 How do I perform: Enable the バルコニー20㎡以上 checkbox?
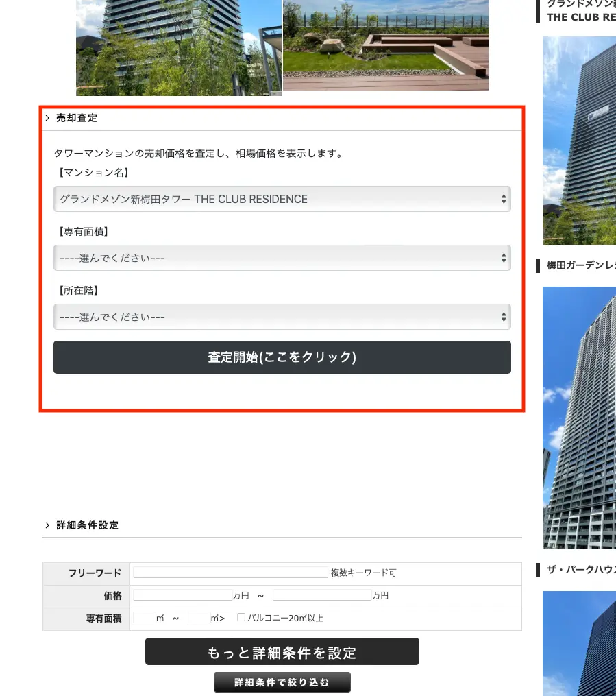pyautogui.click(x=241, y=617)
